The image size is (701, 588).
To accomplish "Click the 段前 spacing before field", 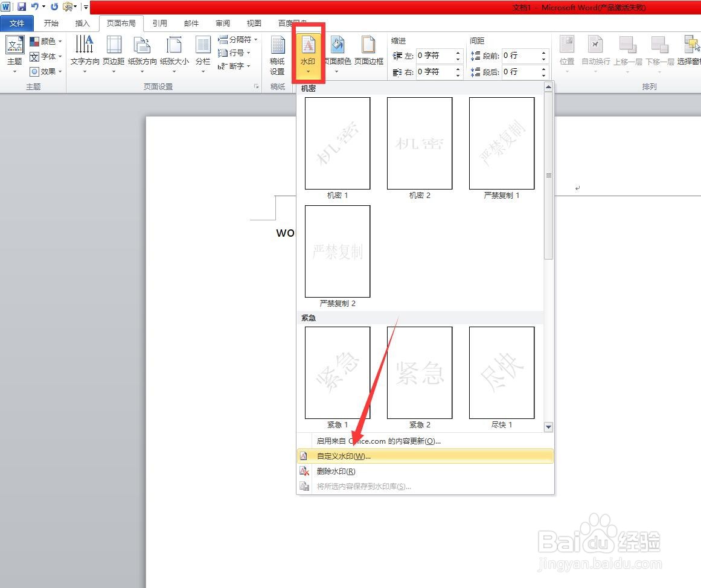I will (521, 56).
